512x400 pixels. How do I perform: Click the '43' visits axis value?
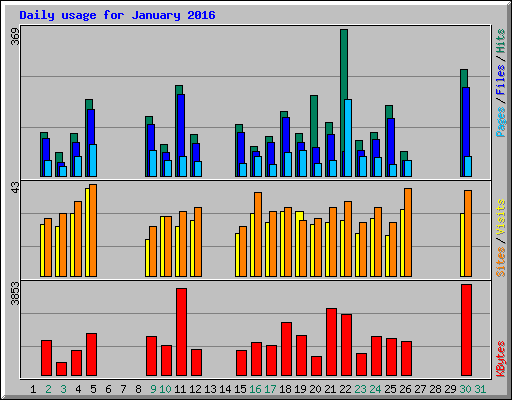pyautogui.click(x=15, y=187)
